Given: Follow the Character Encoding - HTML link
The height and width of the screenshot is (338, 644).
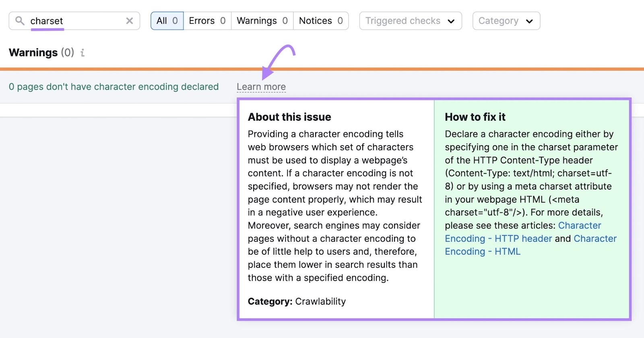Looking at the screenshot, I should [x=483, y=251].
